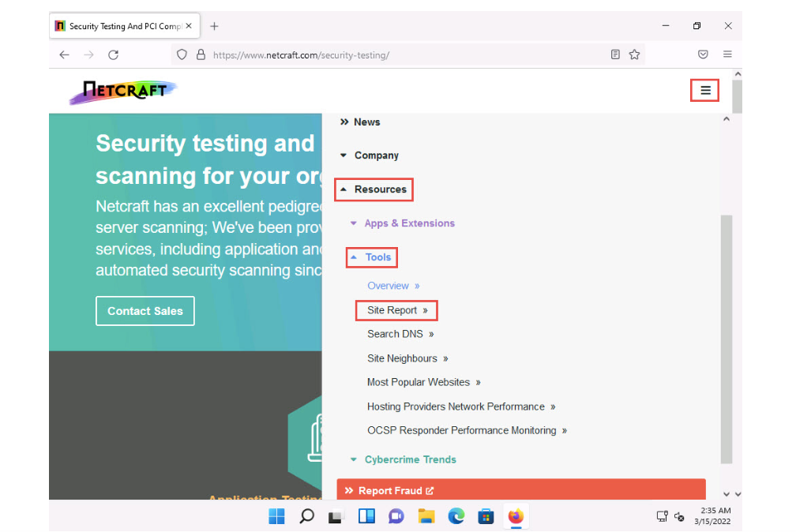The height and width of the screenshot is (532, 796).
Task: Open File Explorer from taskbar
Action: pos(426,516)
